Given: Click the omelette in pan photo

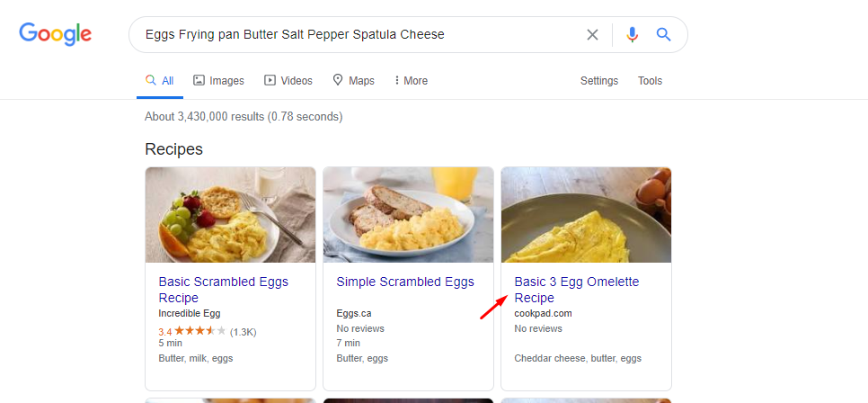Looking at the screenshot, I should (x=586, y=215).
